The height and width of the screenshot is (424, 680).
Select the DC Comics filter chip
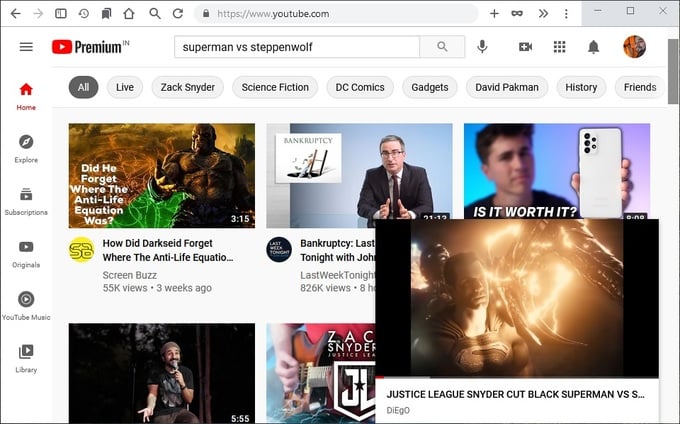pos(360,87)
